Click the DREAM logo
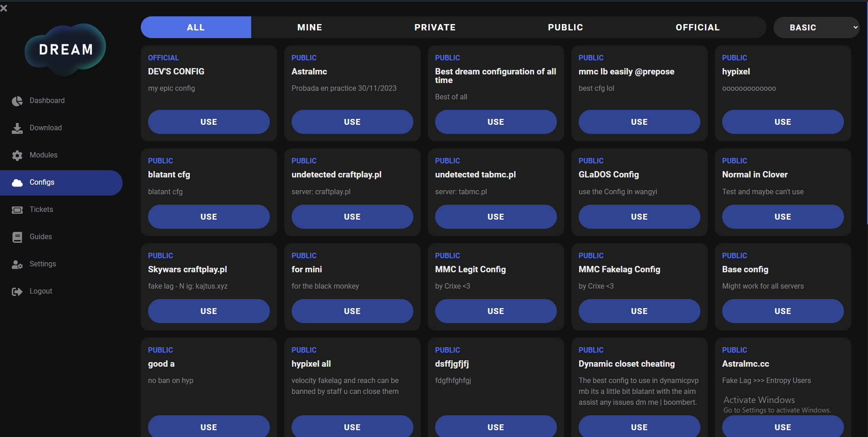868x437 pixels. click(65, 49)
